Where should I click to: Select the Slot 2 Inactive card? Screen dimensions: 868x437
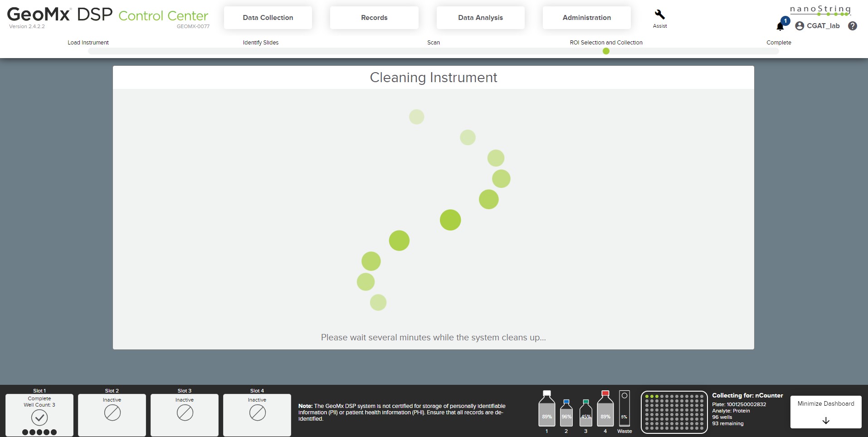112,415
